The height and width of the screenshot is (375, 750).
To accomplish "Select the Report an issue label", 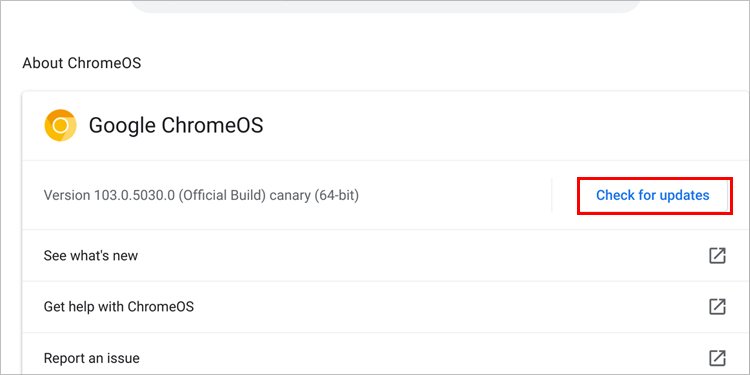I will pyautogui.click(x=91, y=358).
